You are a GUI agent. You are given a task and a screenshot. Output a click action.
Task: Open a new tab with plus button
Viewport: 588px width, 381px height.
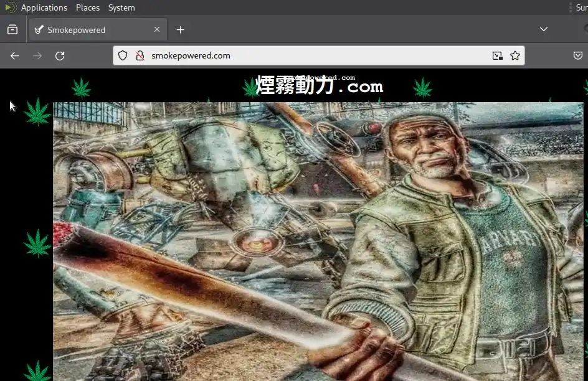181,30
